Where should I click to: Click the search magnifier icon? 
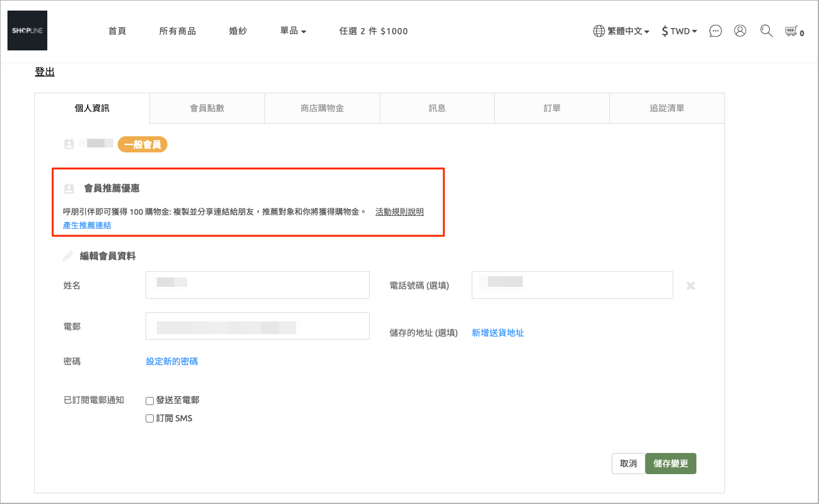click(766, 30)
